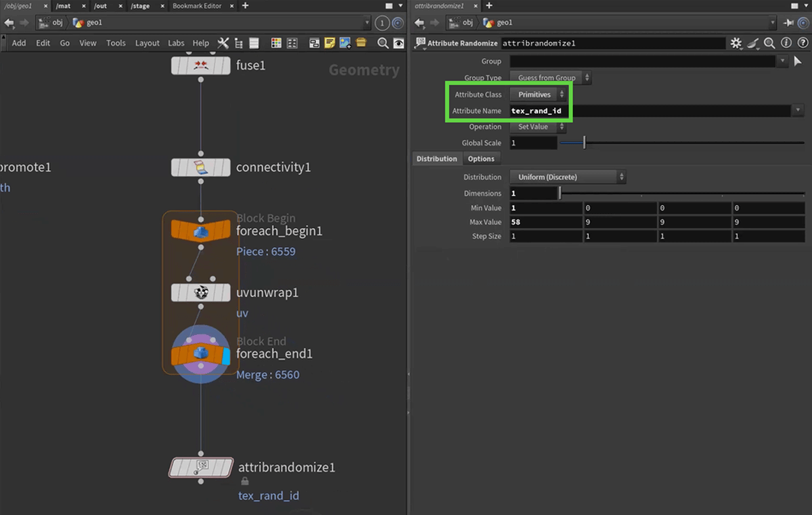This screenshot has width=812, height=515.
Task: Click the Global Scale slider handle
Action: (584, 143)
